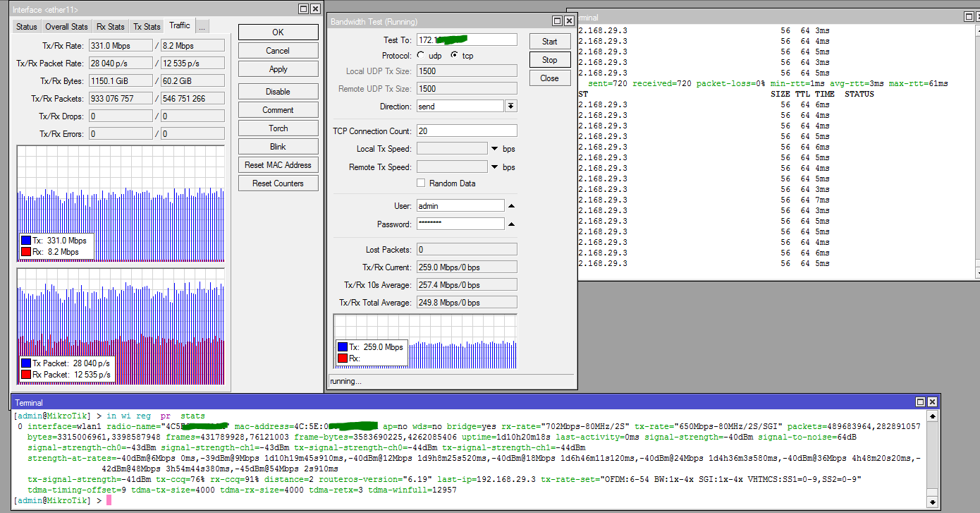Stop the running bandwidth test
The width and height of the screenshot is (980, 513).
click(x=549, y=60)
